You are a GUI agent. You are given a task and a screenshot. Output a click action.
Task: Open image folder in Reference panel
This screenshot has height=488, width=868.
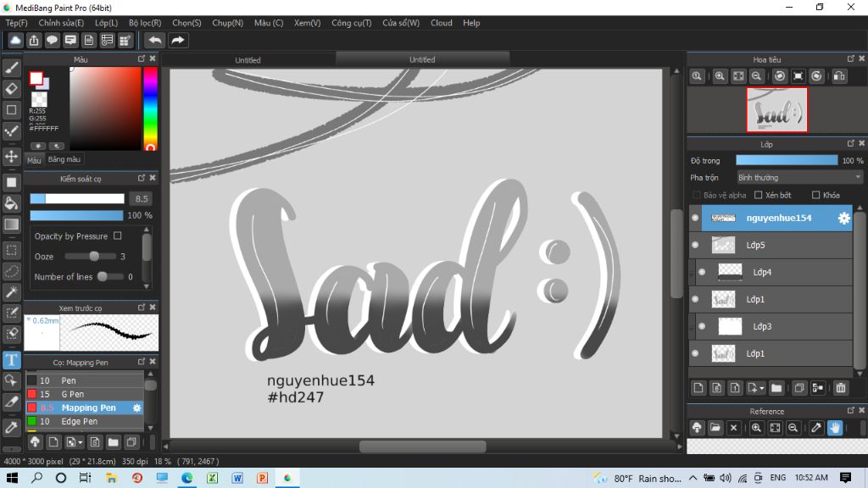[715, 427]
